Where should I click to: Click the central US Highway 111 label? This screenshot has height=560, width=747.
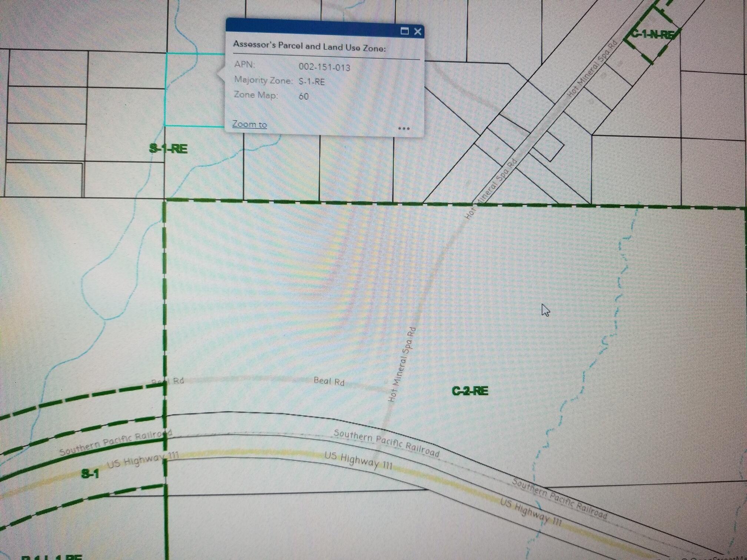(358, 460)
